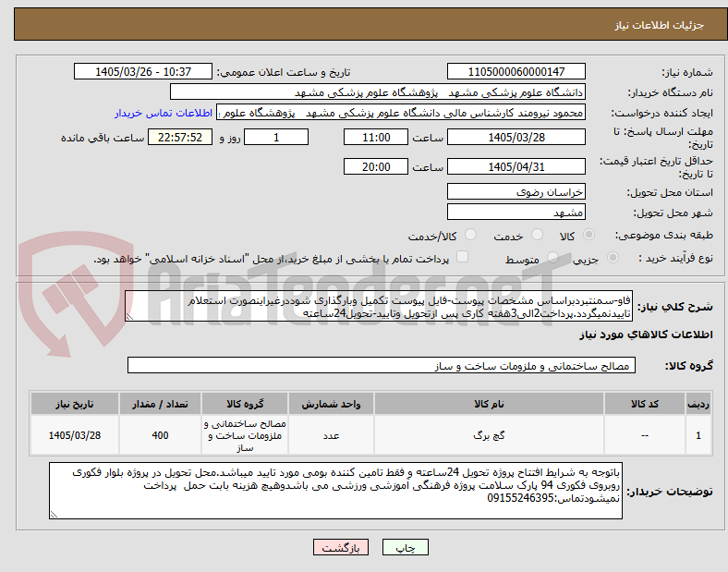This screenshot has height=572, width=728.
Task: Click the شرح کلی نیاز description textarea
Action: pyautogui.click(x=379, y=307)
